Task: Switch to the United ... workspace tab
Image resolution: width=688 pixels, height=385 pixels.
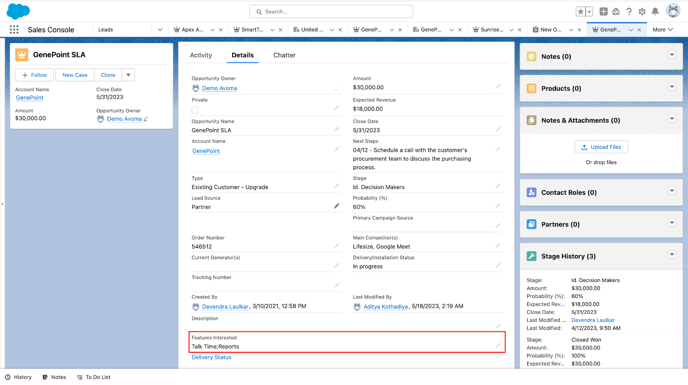Action: click(x=308, y=29)
